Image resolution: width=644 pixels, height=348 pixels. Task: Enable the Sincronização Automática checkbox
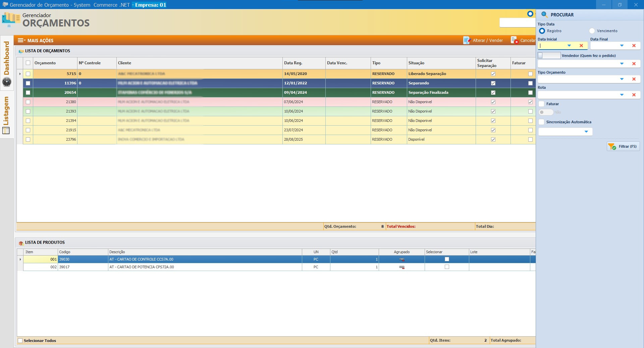[541, 122]
